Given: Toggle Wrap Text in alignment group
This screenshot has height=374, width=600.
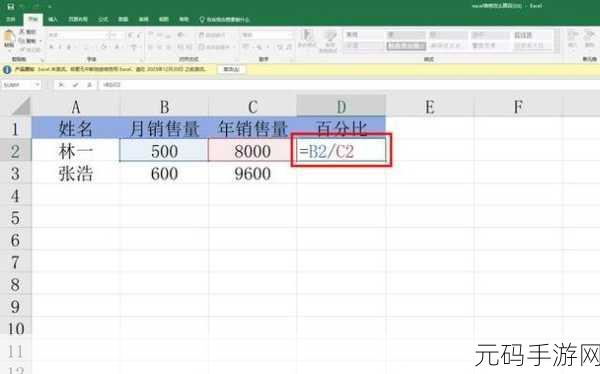Looking at the screenshot, I should pyautogui.click(x=212, y=35).
